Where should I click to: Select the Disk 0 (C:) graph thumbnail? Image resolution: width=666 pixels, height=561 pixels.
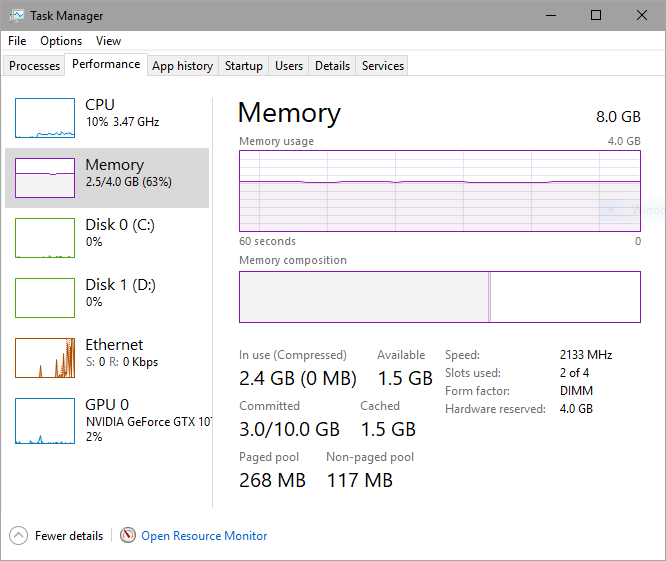(45, 238)
